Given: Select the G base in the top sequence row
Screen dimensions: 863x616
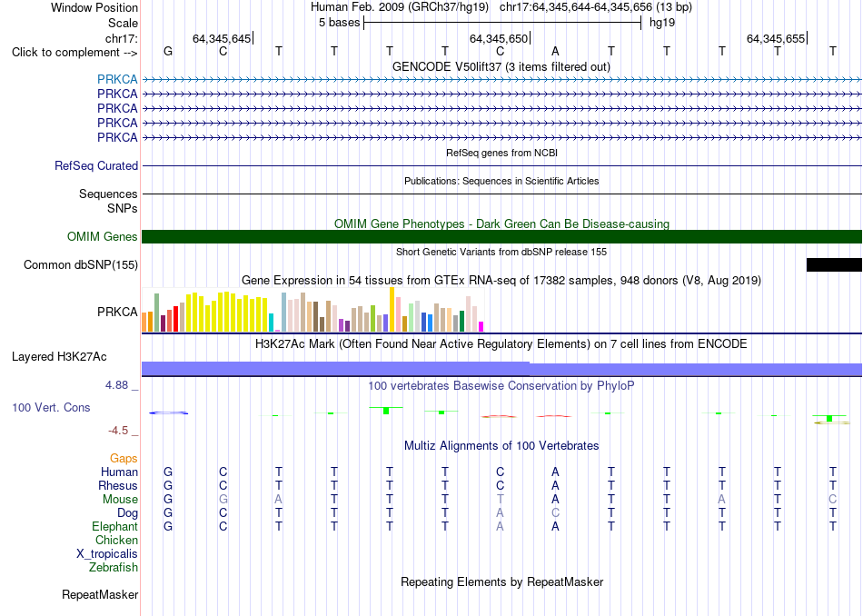Looking at the screenshot, I should click(x=168, y=51).
